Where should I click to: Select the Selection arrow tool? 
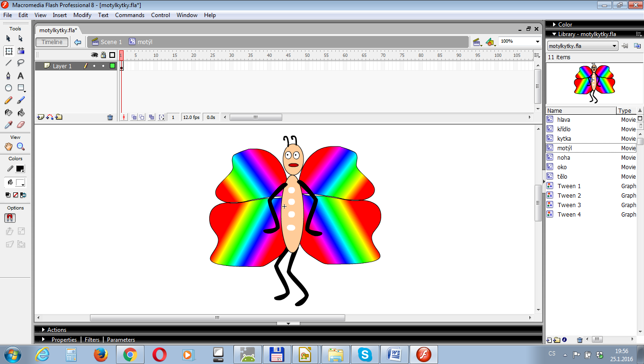pyautogui.click(x=9, y=38)
